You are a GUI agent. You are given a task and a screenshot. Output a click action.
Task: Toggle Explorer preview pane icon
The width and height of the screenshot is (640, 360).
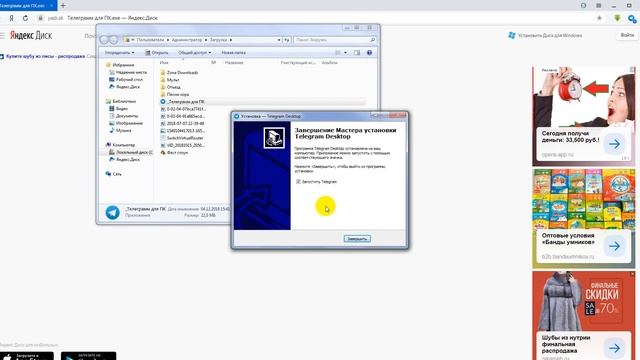tap(357, 53)
